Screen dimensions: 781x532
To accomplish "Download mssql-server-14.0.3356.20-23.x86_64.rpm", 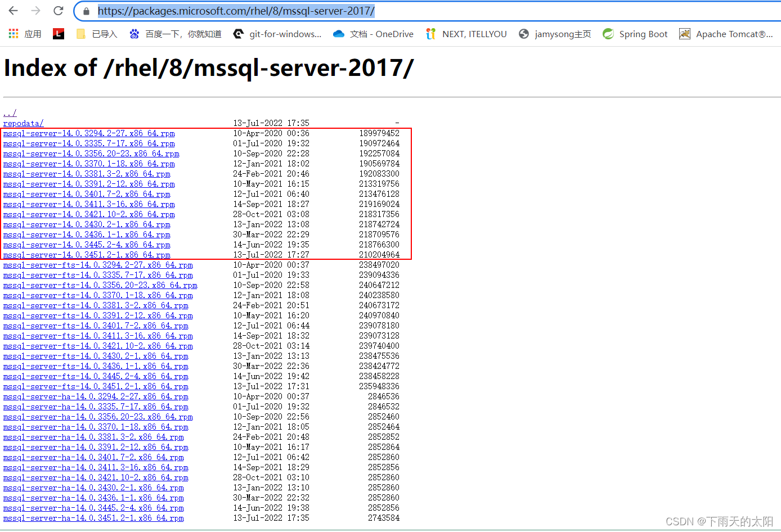I will [x=91, y=154].
